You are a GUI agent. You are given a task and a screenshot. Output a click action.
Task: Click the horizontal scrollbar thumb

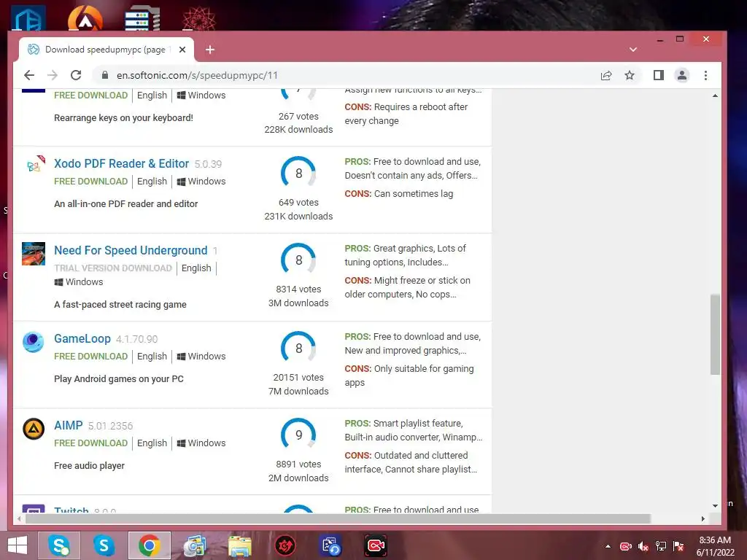pos(338,518)
